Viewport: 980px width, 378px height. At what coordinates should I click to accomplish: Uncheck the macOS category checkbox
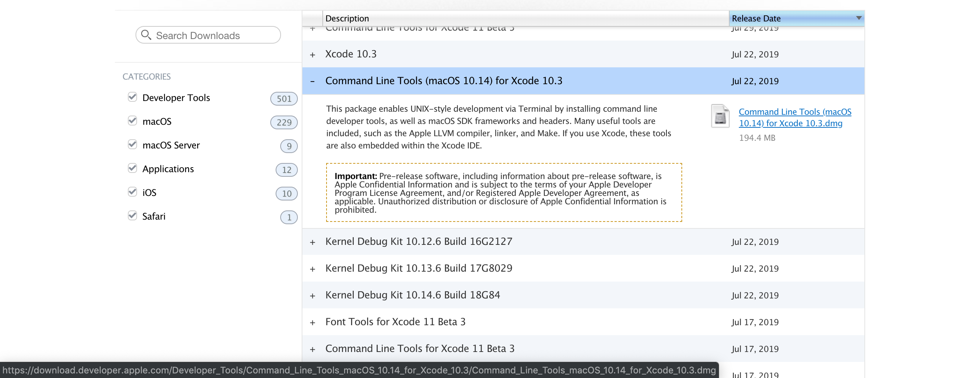(132, 121)
